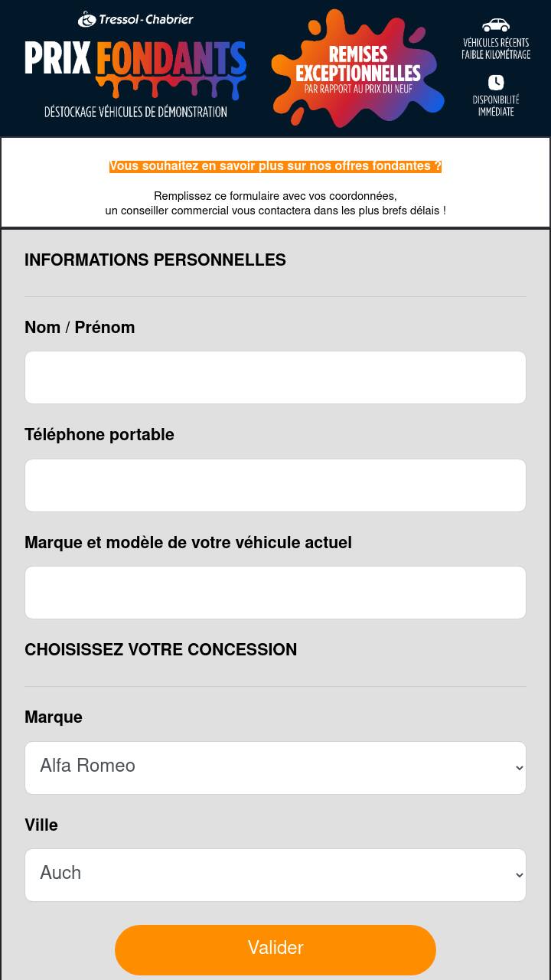Click the highlighted offres fondantes question text

[x=275, y=166]
